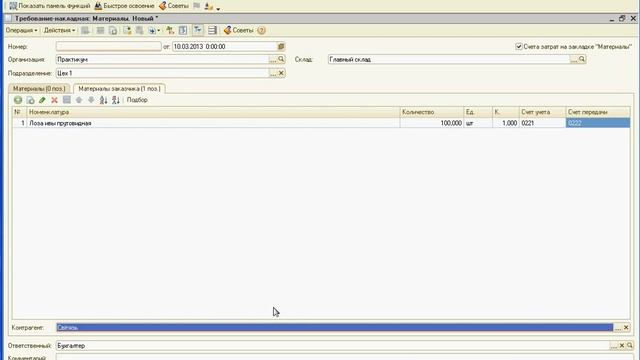Click the Подразделение field Цех 1
Screen dimensions: 640x360
point(162,73)
